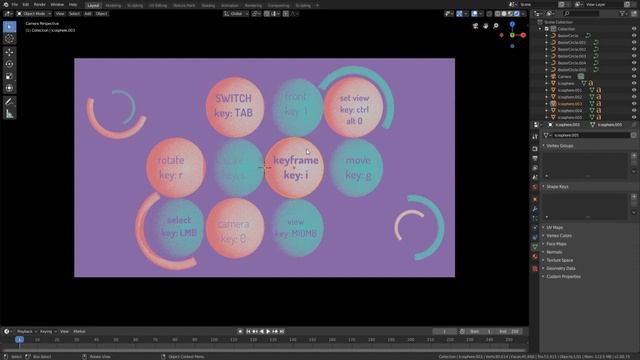Open the Render menu
The image size is (640, 360).
coord(40,4)
